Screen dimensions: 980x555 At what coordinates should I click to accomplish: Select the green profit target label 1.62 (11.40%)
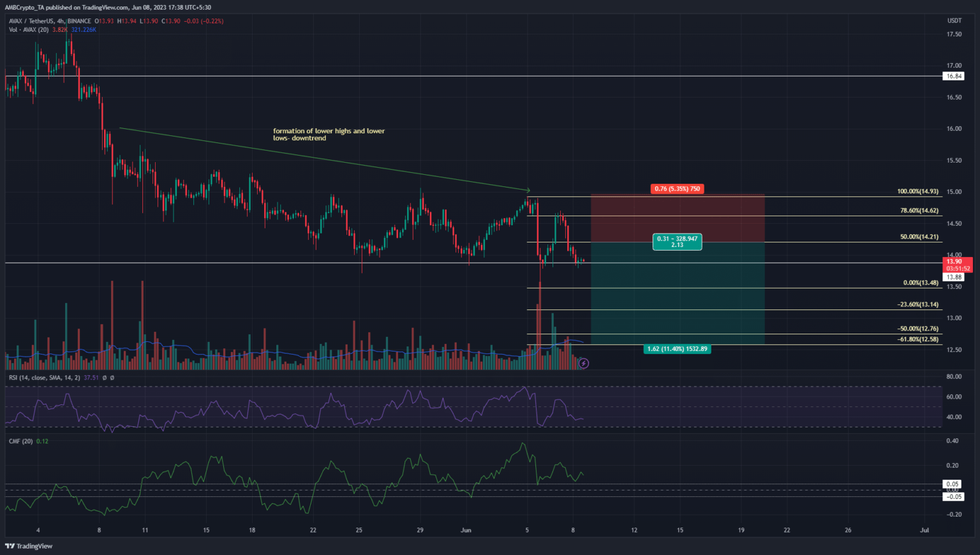pyautogui.click(x=677, y=349)
